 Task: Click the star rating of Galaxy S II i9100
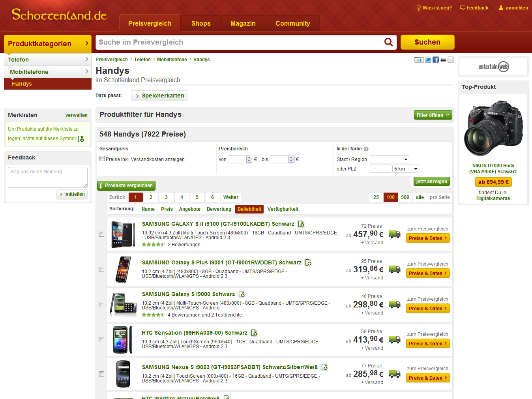click(x=153, y=245)
